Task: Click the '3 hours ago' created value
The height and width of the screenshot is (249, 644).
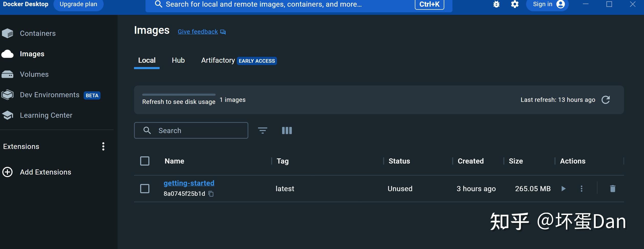Action: (x=476, y=189)
